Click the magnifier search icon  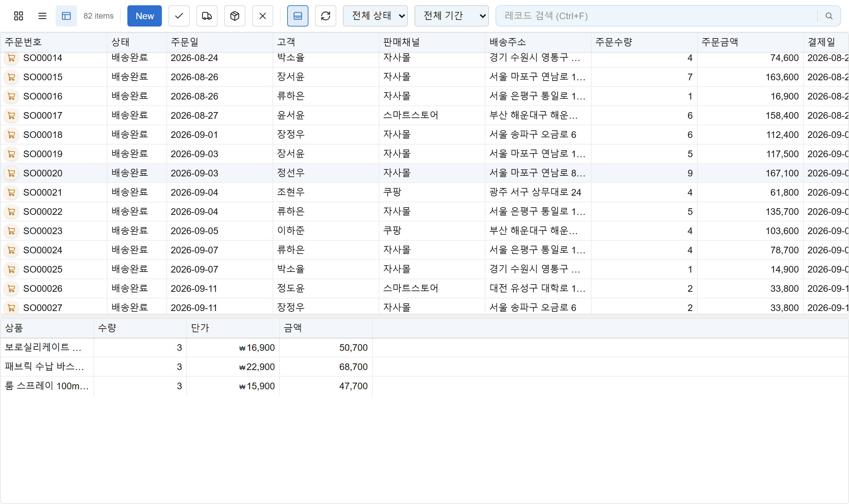[829, 16]
